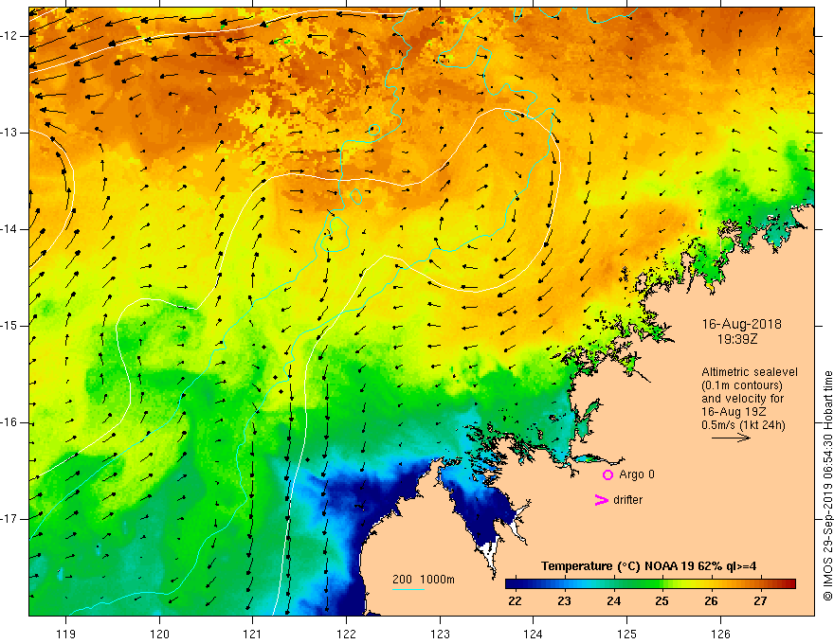Click latitude axis label -15
The image size is (834, 644).
tap(10, 326)
